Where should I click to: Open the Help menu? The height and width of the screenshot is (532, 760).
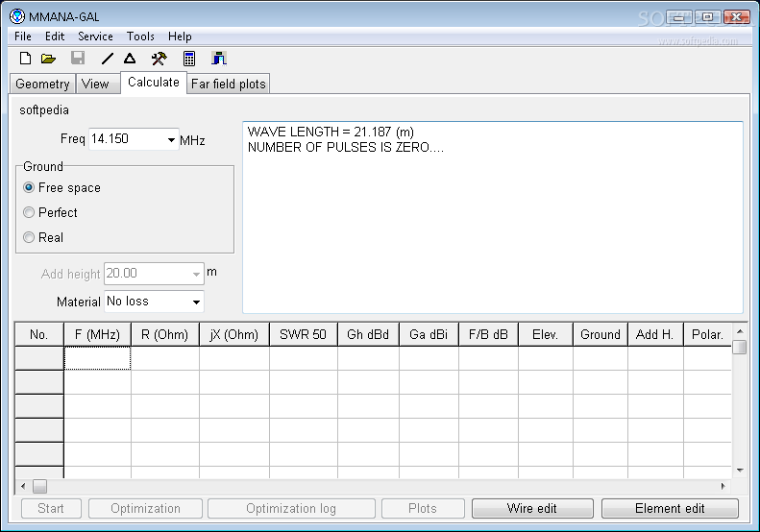coord(180,36)
